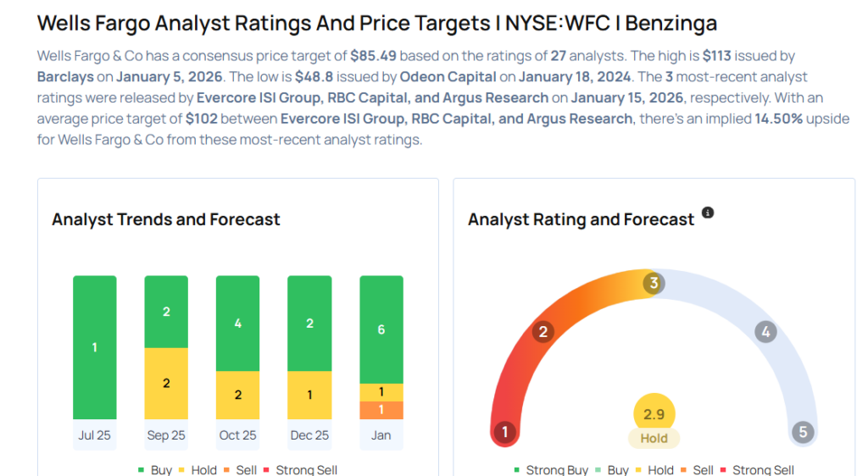Click the yellow 2.9 rating circle

(x=654, y=413)
